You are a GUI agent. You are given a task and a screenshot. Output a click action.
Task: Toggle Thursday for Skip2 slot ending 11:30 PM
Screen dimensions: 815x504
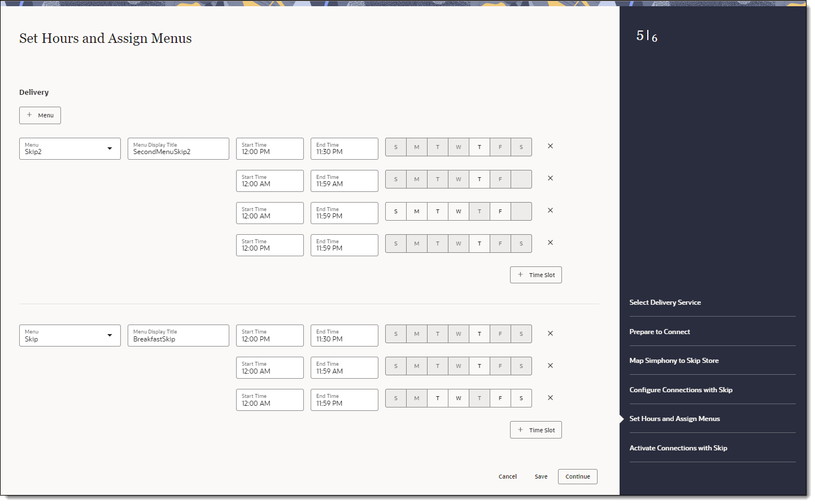point(480,147)
